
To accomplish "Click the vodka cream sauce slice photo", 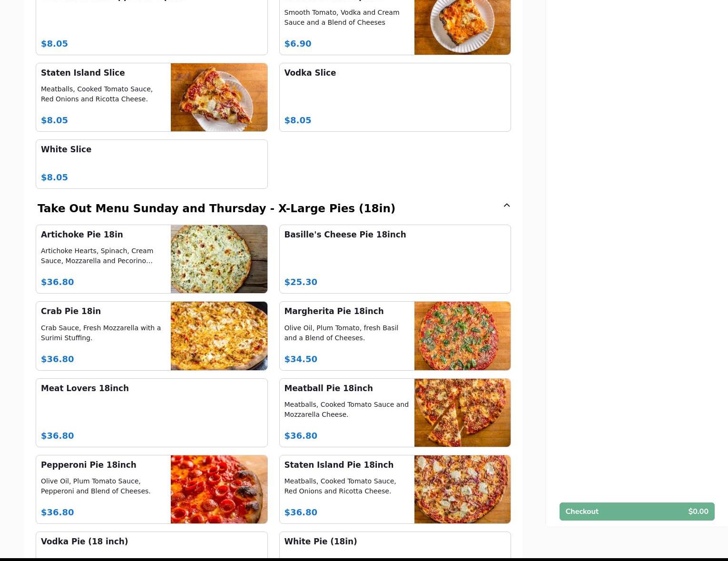I will coord(462,27).
